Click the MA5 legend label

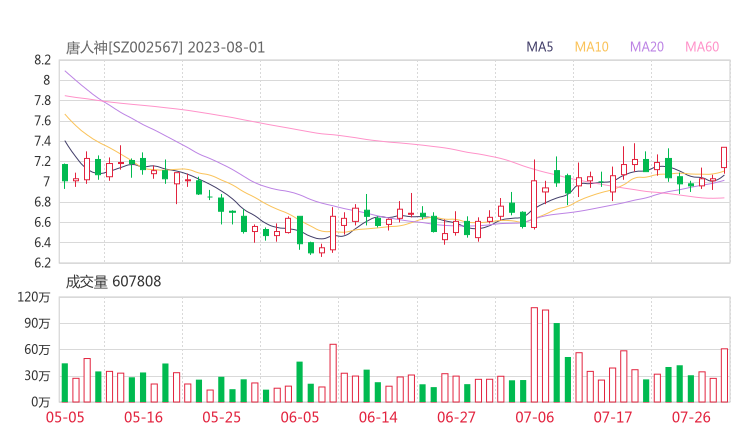tap(539, 47)
